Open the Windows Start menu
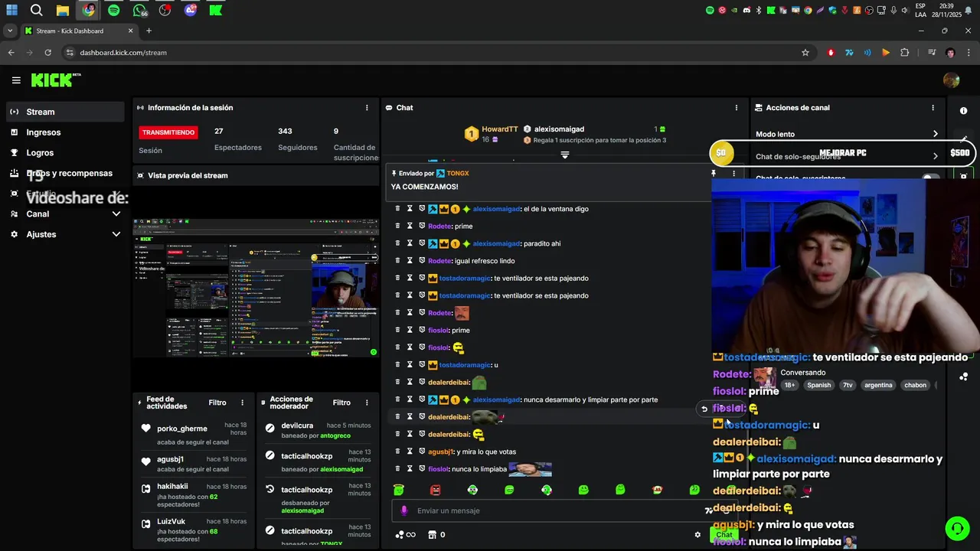Viewport: 980px width, 551px height. [x=11, y=10]
